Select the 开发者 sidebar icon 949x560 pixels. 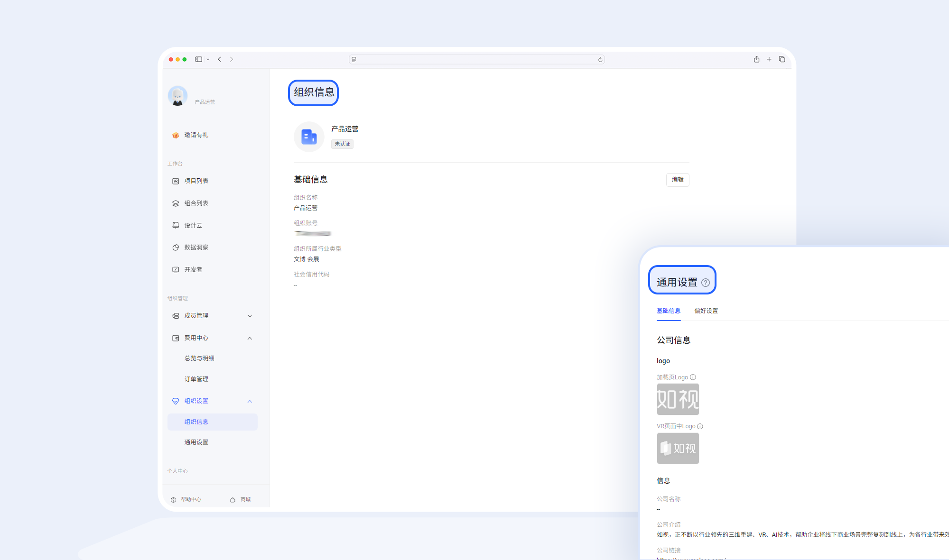point(176,269)
